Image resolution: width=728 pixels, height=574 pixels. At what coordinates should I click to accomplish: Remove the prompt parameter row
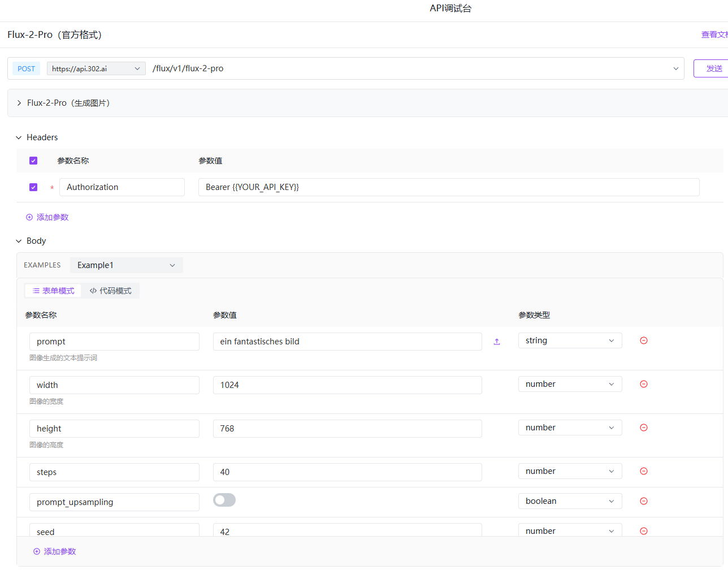pos(643,340)
